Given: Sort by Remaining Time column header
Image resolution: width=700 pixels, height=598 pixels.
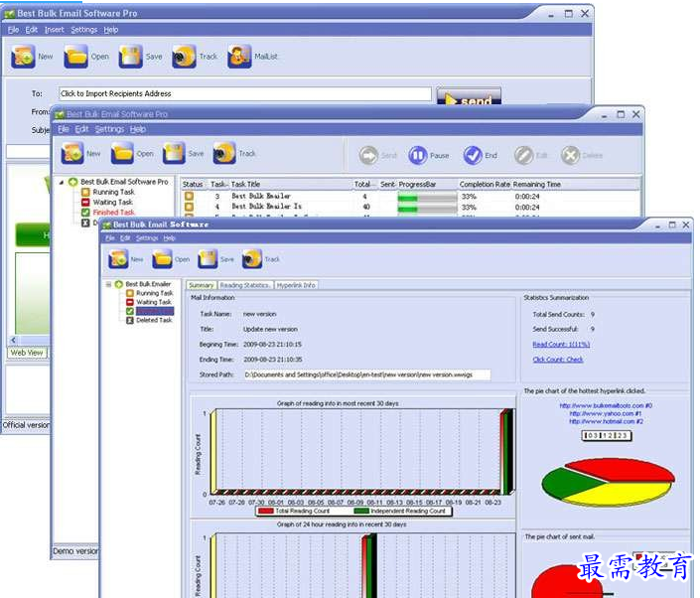Looking at the screenshot, I should point(536,184).
